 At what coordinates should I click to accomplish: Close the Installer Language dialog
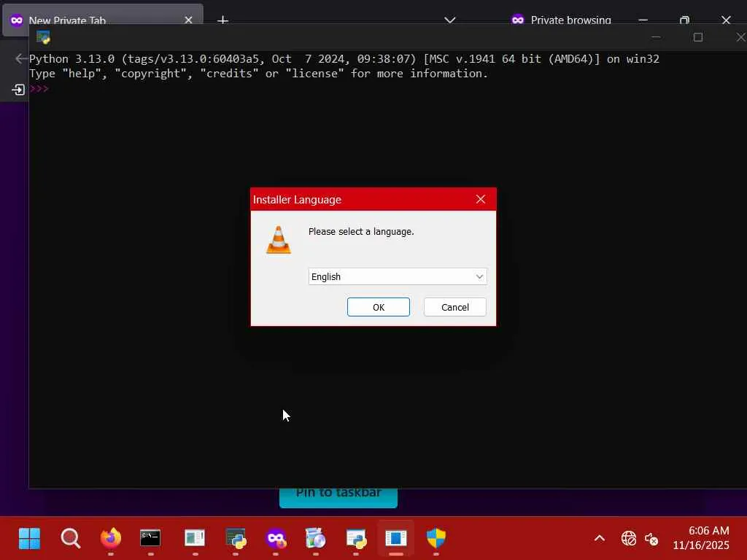coord(481,200)
